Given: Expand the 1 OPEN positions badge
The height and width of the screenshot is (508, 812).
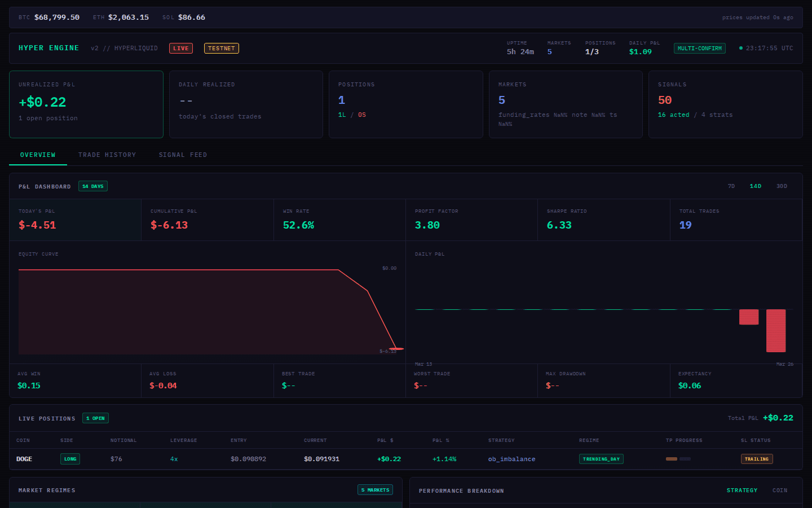Looking at the screenshot, I should point(95,418).
